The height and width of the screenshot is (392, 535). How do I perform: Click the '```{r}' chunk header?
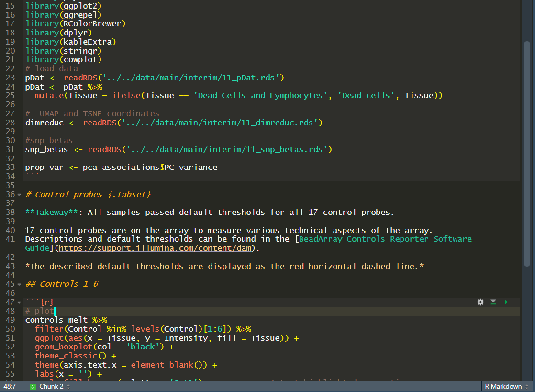tap(40, 302)
